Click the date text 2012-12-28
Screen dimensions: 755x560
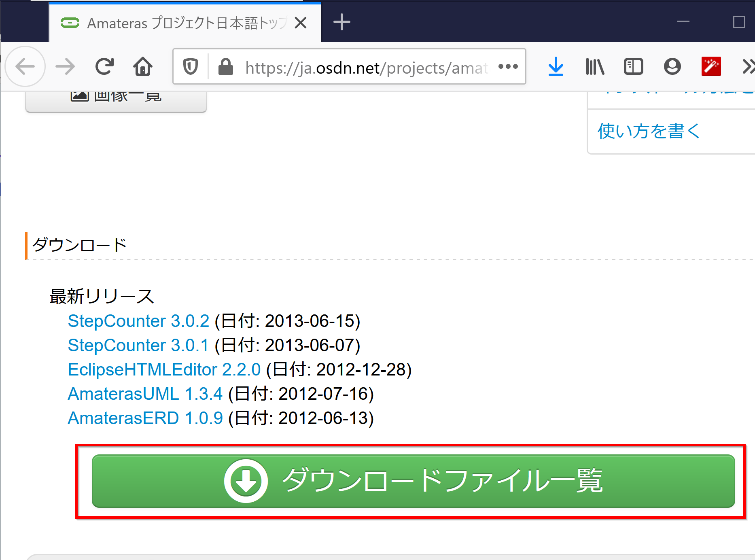(361, 369)
